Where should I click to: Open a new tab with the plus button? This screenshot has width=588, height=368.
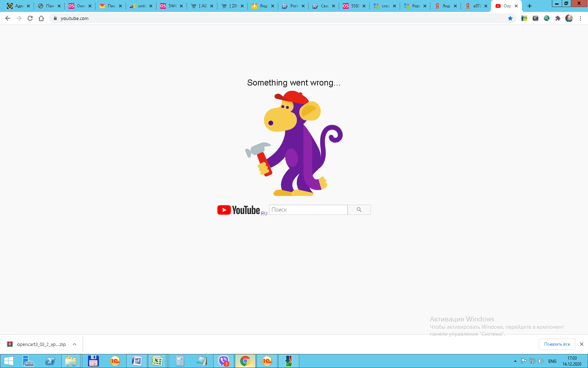pos(530,6)
